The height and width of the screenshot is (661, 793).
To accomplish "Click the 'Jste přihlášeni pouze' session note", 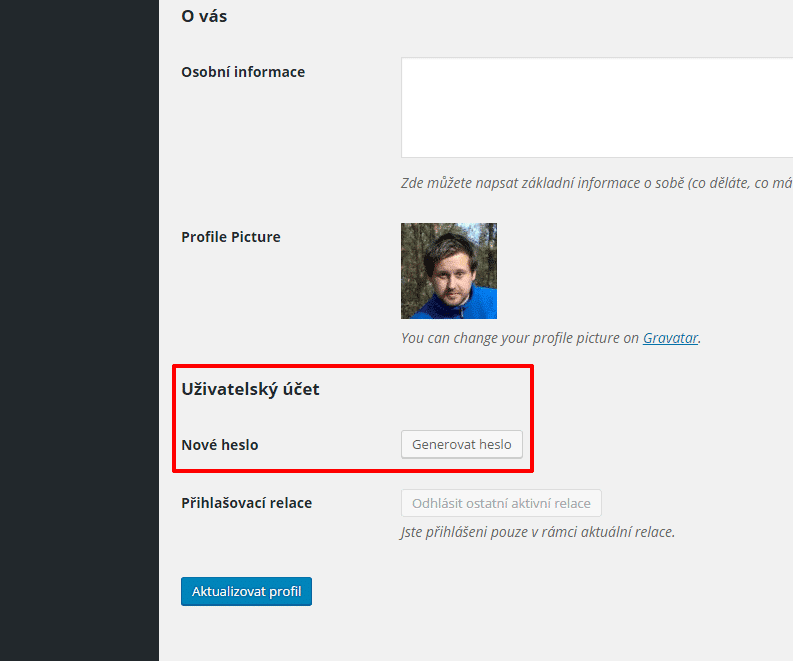I will [x=538, y=532].
